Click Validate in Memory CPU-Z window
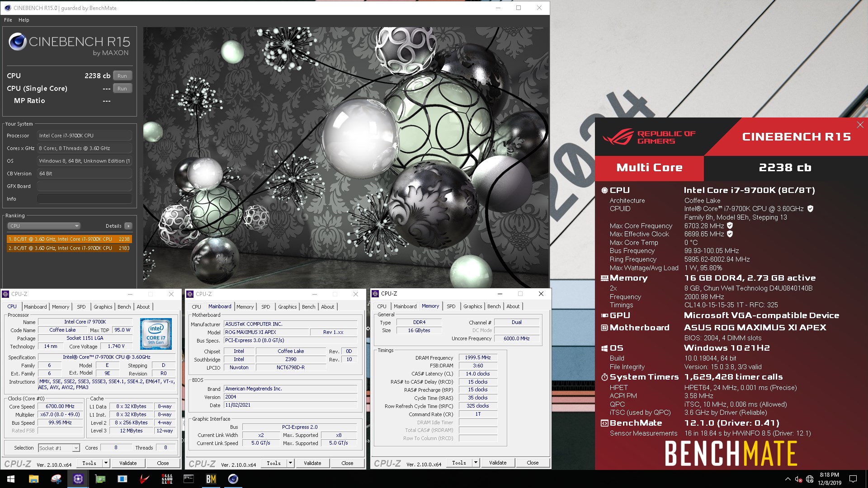Viewport: 868px width, 488px height. point(498,463)
